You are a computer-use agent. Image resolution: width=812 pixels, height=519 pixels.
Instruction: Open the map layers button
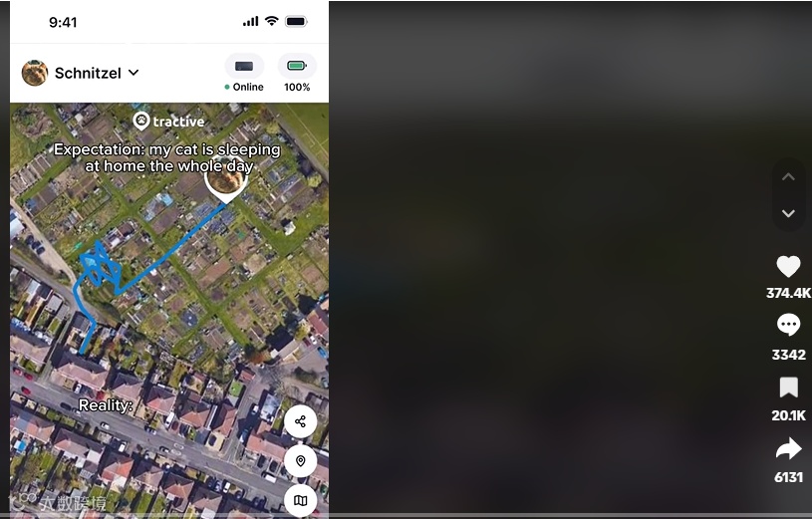pyautogui.click(x=300, y=500)
